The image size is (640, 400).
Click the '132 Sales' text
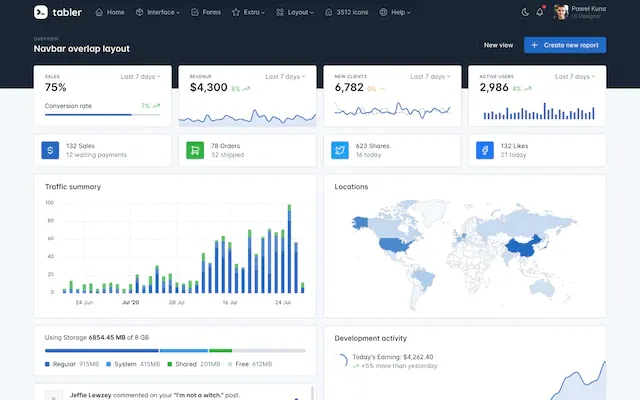point(80,146)
